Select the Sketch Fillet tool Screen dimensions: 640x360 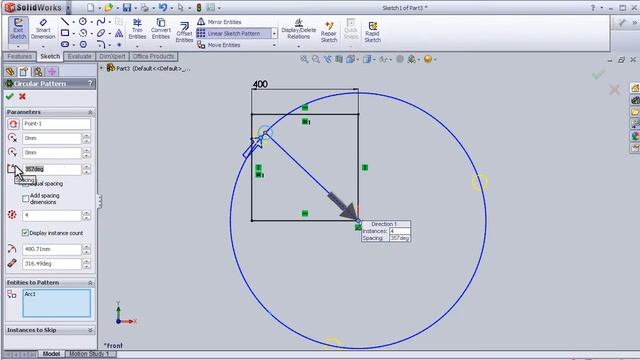(101, 44)
